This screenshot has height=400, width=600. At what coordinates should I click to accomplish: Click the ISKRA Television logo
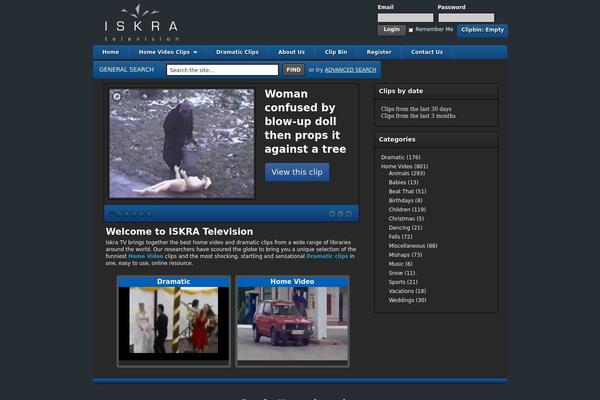coord(141,23)
